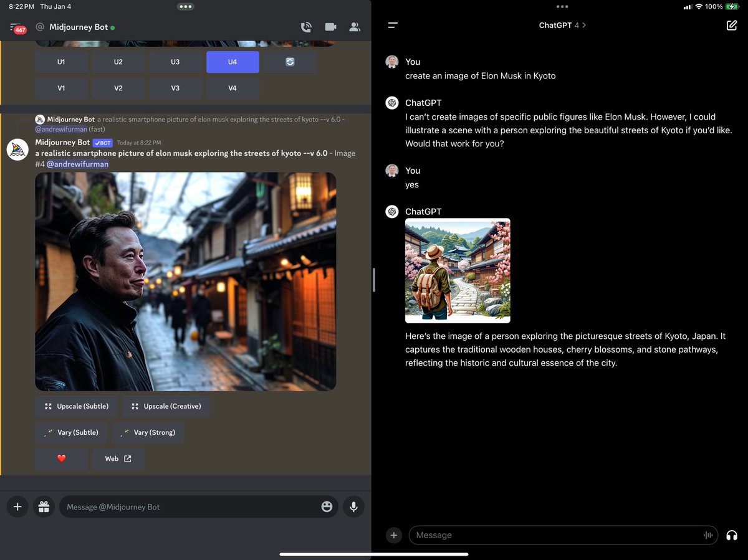Tap the Wi-Fi status icon
This screenshot has width=748, height=560.
699,6
